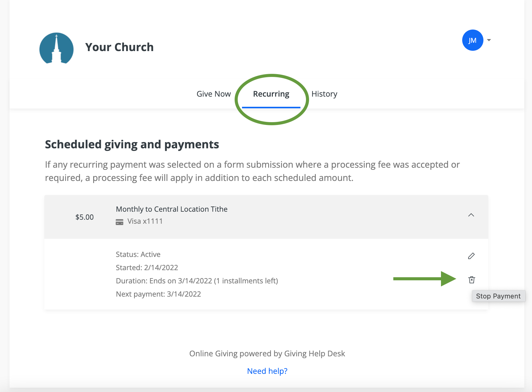Image resolution: width=532 pixels, height=392 pixels.
Task: Click the Scheduled giving and payments heading
Action: point(132,144)
